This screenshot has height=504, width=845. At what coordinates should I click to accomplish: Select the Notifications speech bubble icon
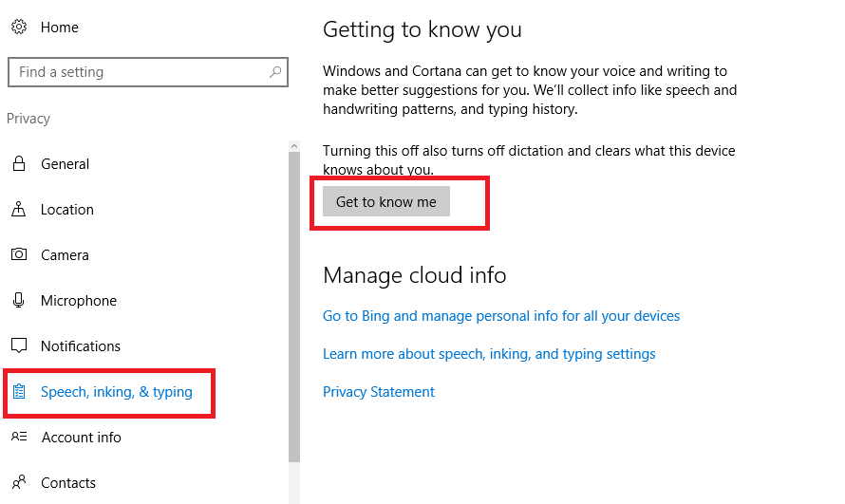coord(19,345)
